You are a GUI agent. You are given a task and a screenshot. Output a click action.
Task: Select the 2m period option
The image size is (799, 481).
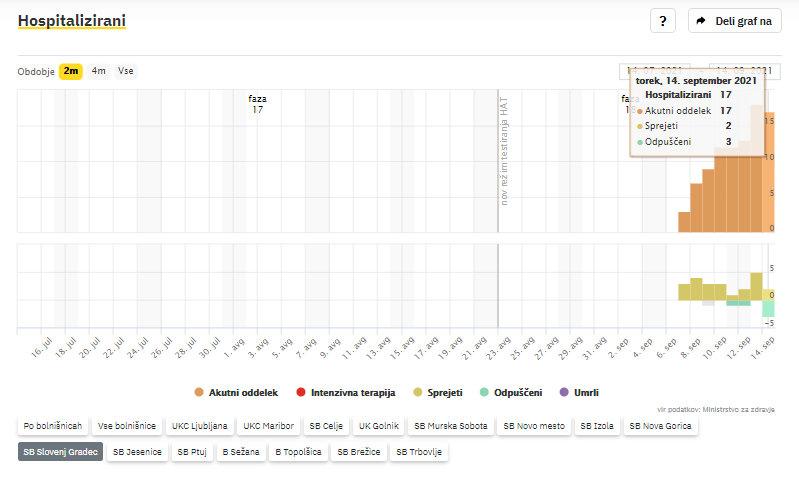pyautogui.click(x=71, y=71)
